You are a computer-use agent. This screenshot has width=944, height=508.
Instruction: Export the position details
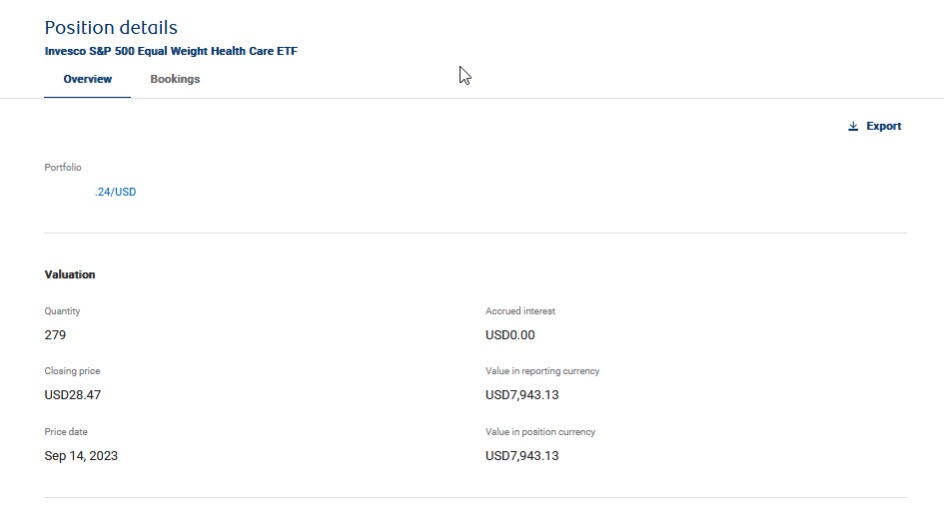[x=875, y=126]
